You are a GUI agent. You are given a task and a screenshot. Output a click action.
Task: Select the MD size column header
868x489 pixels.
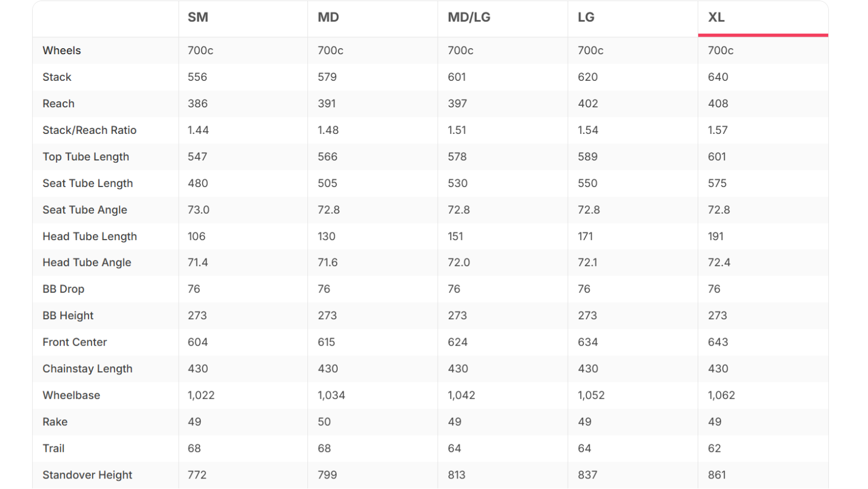point(328,17)
